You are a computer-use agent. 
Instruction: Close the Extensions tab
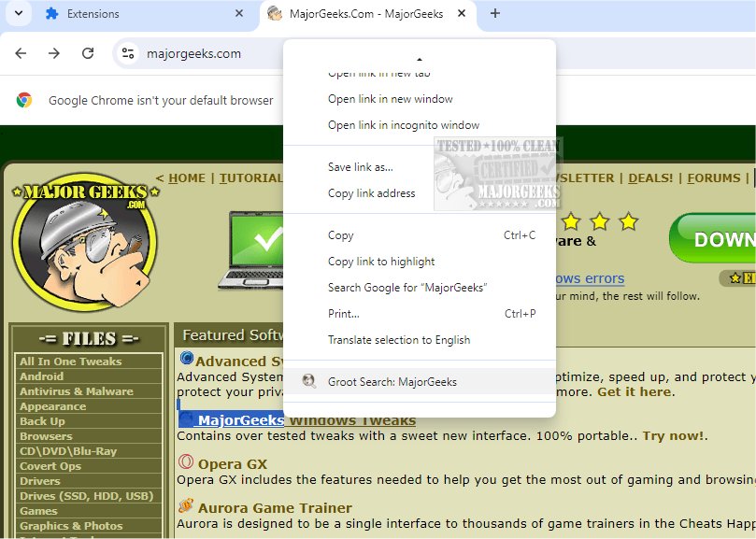pyautogui.click(x=238, y=13)
